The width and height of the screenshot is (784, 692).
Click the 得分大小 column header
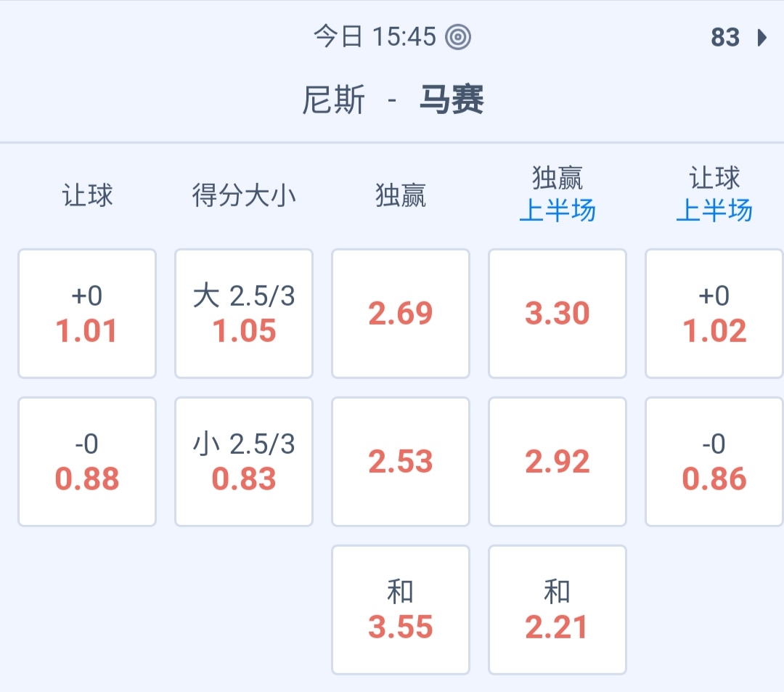pyautogui.click(x=244, y=195)
